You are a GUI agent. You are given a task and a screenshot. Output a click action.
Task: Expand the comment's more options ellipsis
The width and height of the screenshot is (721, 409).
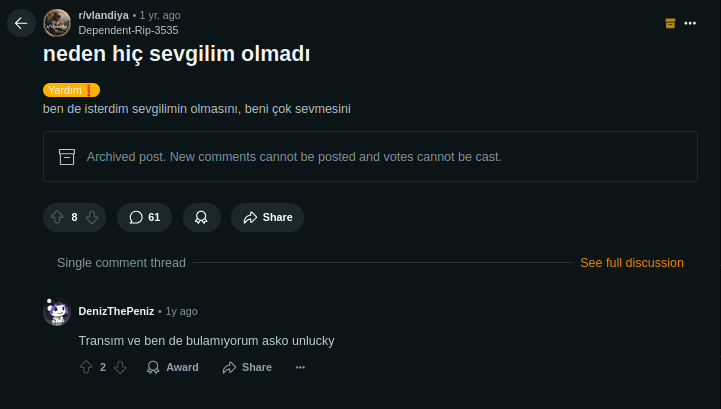point(300,367)
